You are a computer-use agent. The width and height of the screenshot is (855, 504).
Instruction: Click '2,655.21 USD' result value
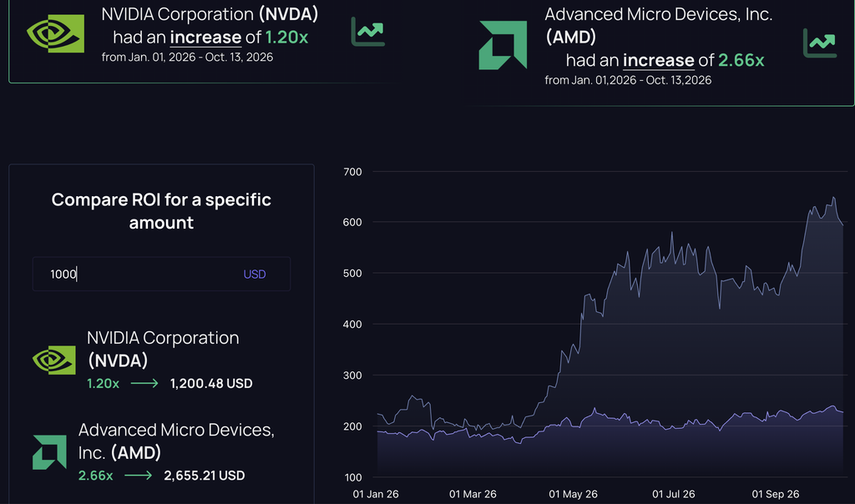pyautogui.click(x=205, y=476)
